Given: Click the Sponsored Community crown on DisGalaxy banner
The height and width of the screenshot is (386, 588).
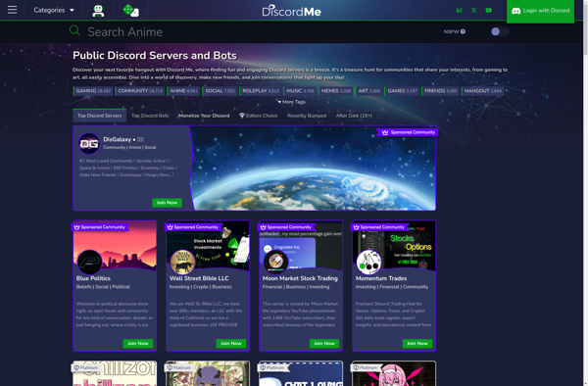Looking at the screenshot, I should tap(385, 132).
